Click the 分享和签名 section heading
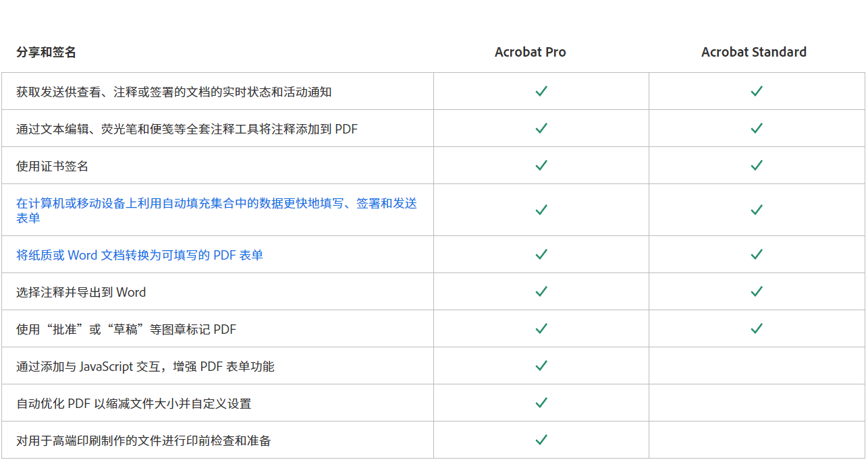The height and width of the screenshot is (464, 868). pos(46,52)
